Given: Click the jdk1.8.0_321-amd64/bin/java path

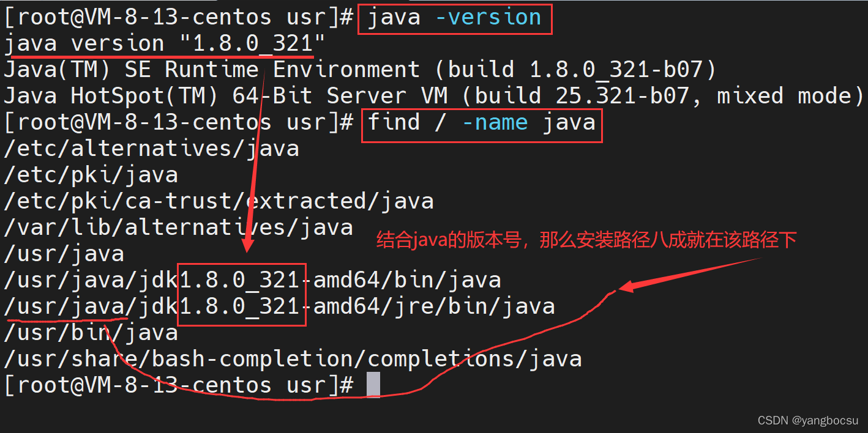Looking at the screenshot, I should (252, 280).
